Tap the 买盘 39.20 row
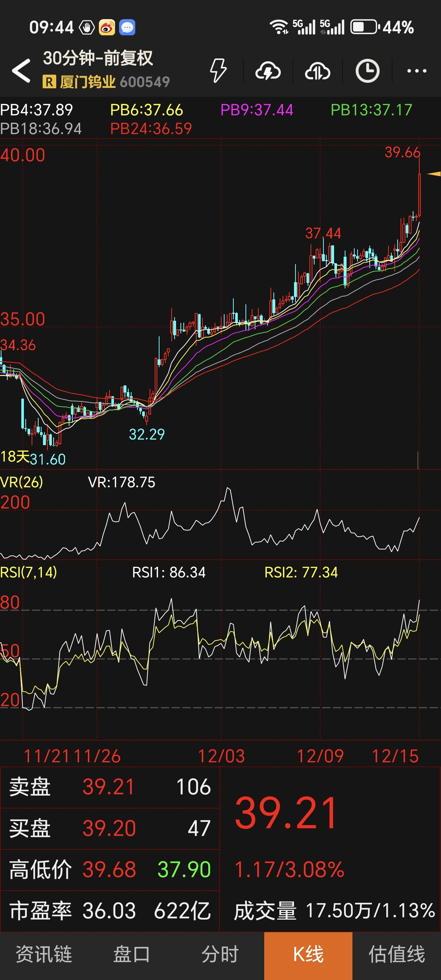Image resolution: width=441 pixels, height=980 pixels. [x=110, y=828]
